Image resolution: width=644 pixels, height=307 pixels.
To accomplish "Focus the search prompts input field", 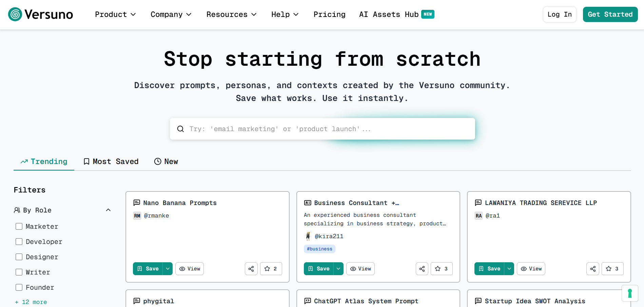I will pyautogui.click(x=322, y=129).
